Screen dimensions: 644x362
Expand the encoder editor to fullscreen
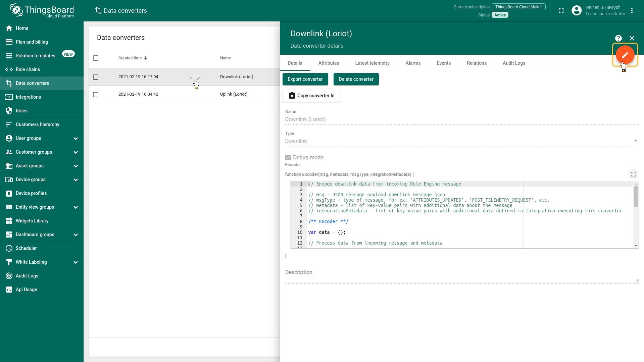(x=633, y=174)
